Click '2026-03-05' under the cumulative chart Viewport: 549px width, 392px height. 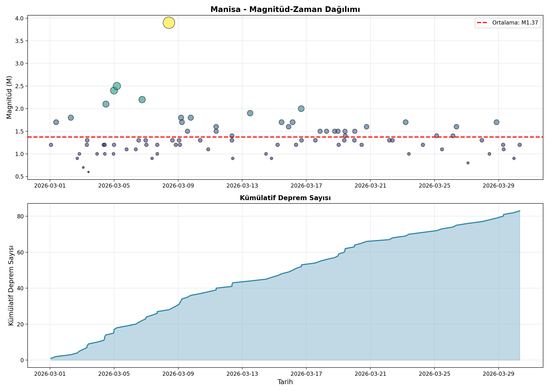pyautogui.click(x=114, y=374)
